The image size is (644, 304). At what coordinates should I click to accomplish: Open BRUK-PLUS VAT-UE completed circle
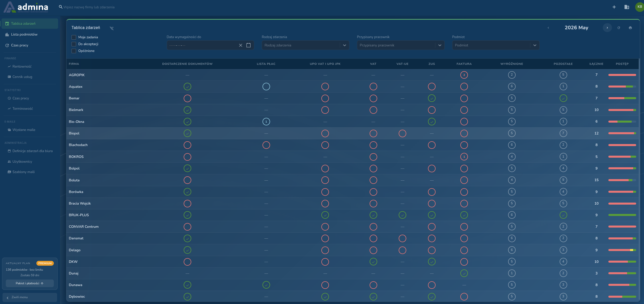click(402, 215)
